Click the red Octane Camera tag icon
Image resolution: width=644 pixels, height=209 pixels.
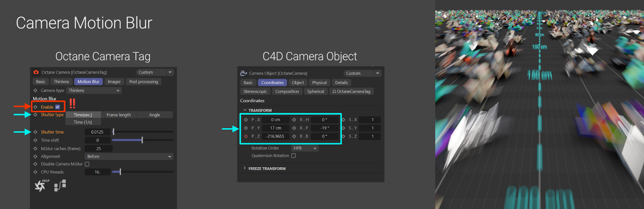pyautogui.click(x=36, y=72)
